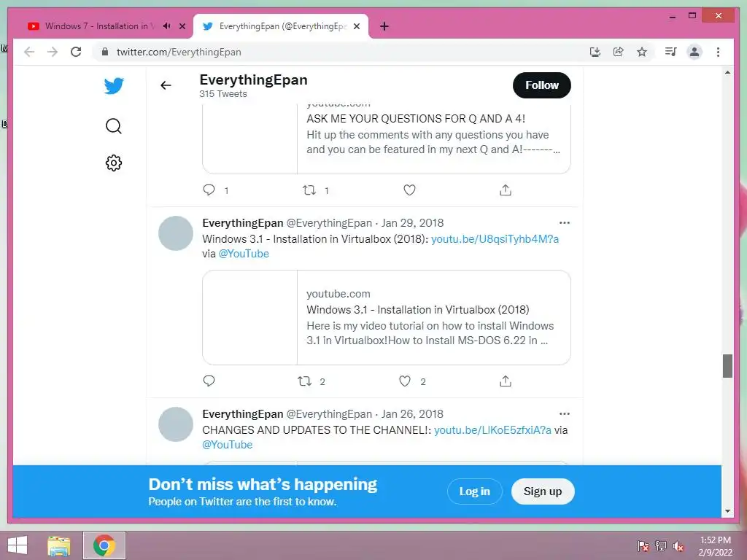Open the youtu.be/LlKoE5zfxiA link
Image resolution: width=747 pixels, height=560 pixels.
tap(492, 430)
